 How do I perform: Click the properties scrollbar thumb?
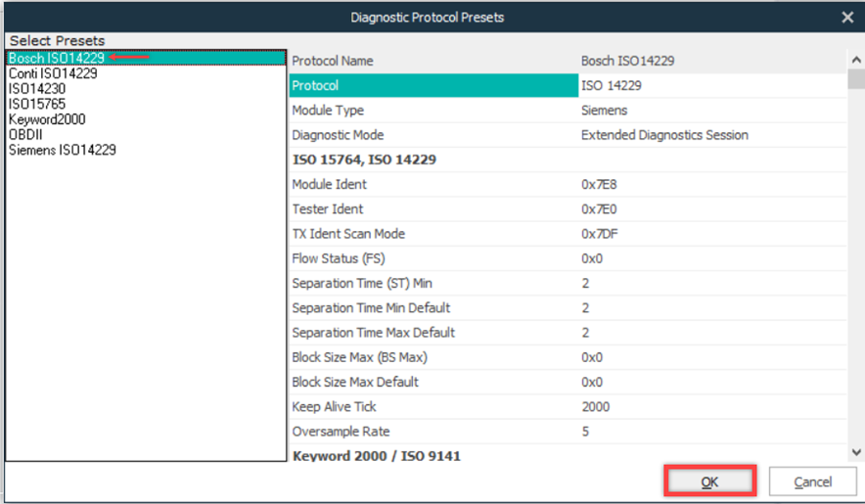click(x=856, y=79)
